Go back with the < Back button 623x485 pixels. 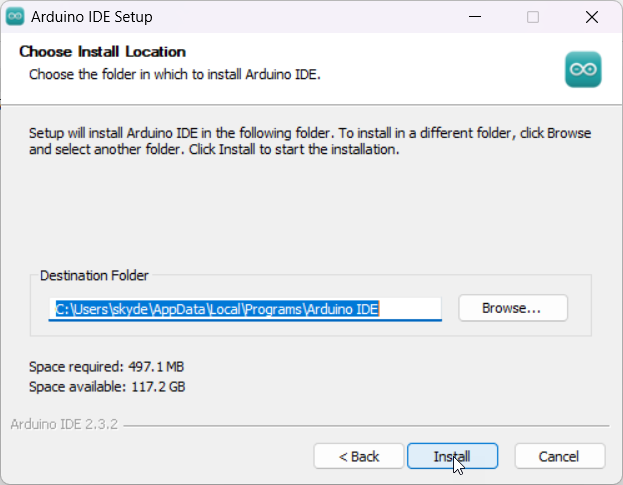(359, 456)
